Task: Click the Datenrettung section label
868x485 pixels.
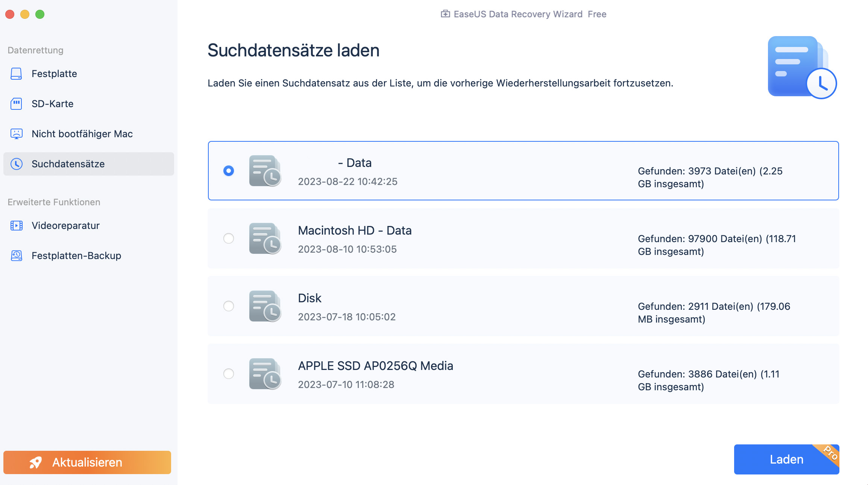Action: 35,50
